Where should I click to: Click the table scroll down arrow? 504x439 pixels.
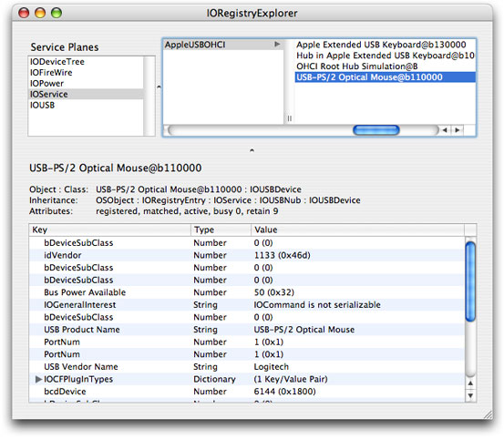470,395
